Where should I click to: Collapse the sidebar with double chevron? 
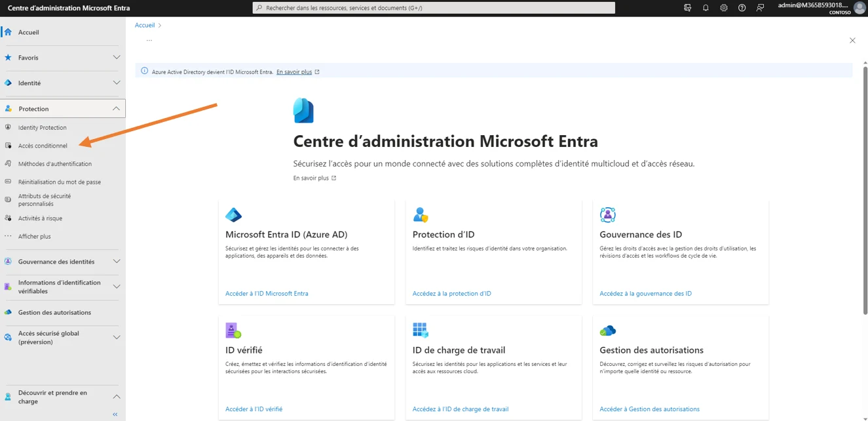(x=115, y=414)
